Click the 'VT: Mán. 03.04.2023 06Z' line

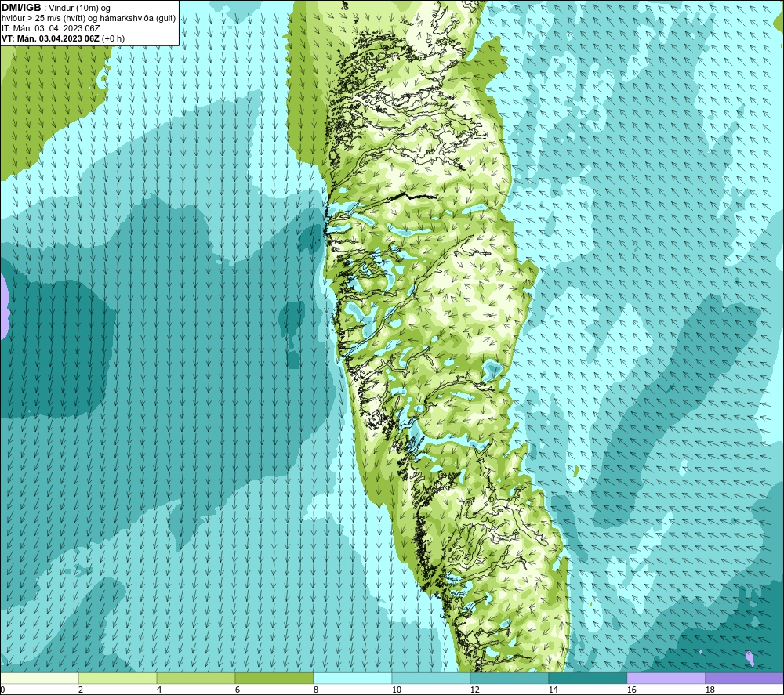[x=50, y=38]
